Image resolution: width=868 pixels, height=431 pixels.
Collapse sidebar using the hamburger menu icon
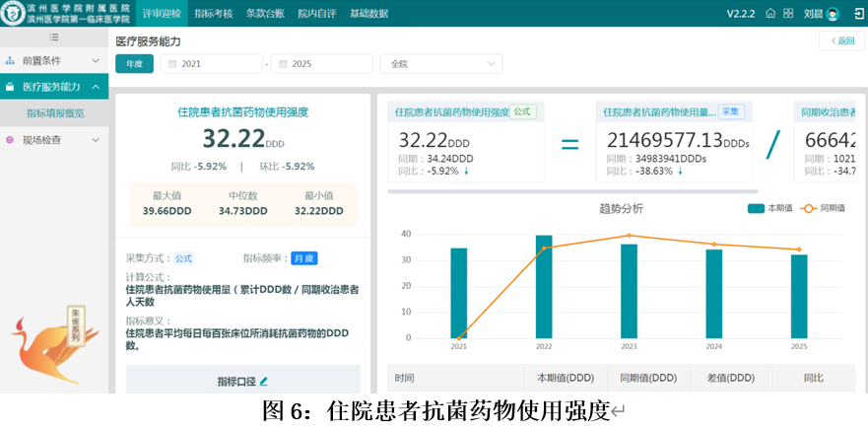point(54,36)
